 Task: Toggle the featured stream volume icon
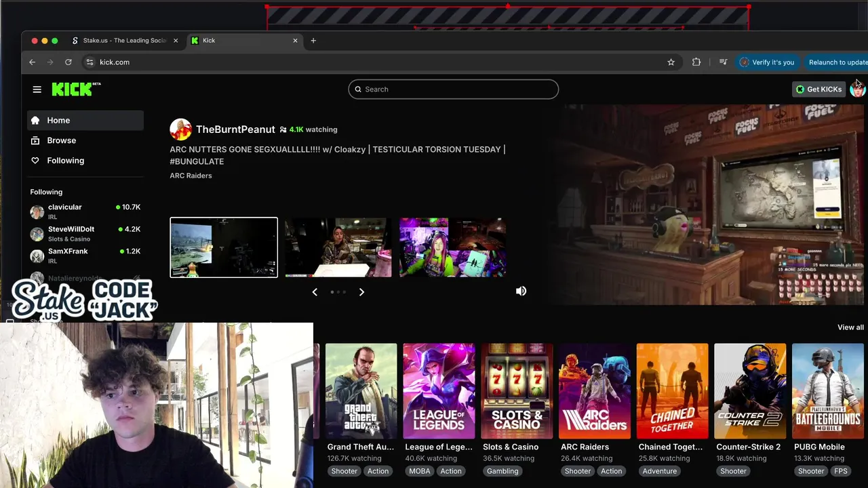click(521, 291)
